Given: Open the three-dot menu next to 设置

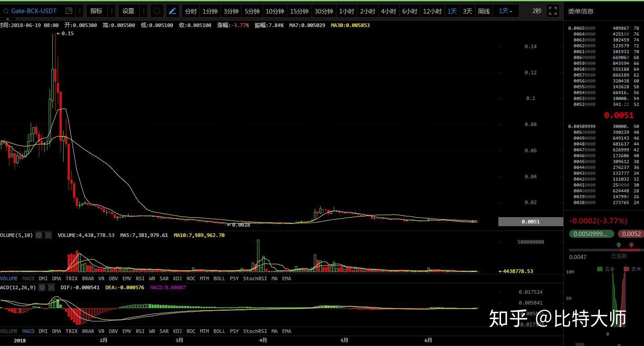Looking at the screenshot, I should pyautogui.click(x=144, y=11).
